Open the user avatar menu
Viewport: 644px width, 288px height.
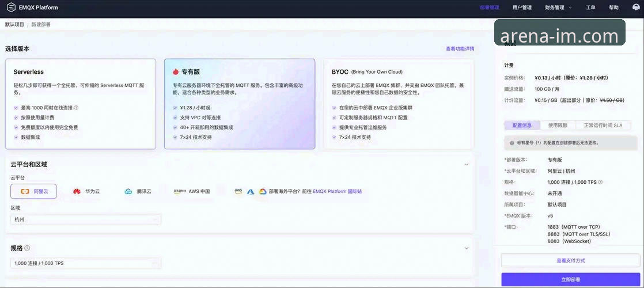point(635,7)
